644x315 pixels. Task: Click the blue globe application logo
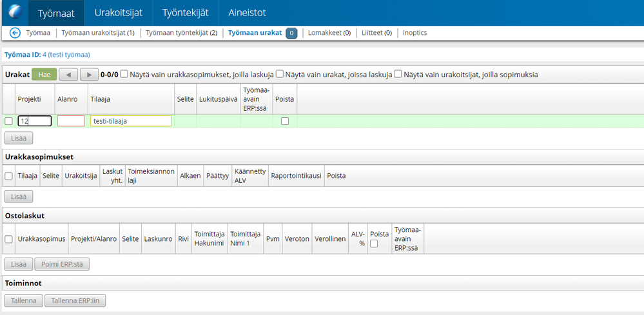click(x=15, y=12)
